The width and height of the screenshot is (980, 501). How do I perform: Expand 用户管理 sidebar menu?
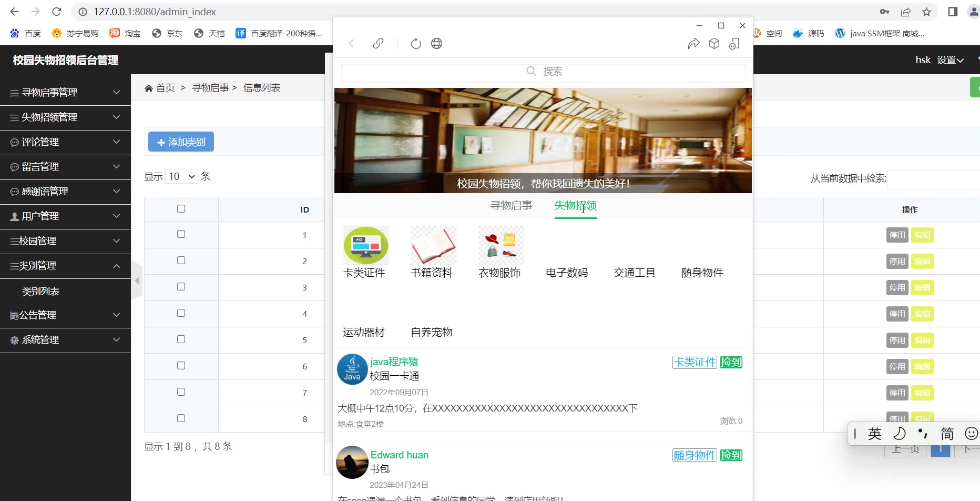pyautogui.click(x=65, y=216)
